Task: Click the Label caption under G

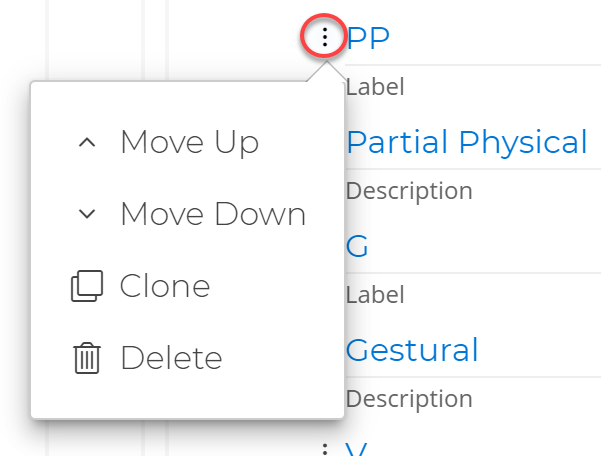Action: (375, 295)
